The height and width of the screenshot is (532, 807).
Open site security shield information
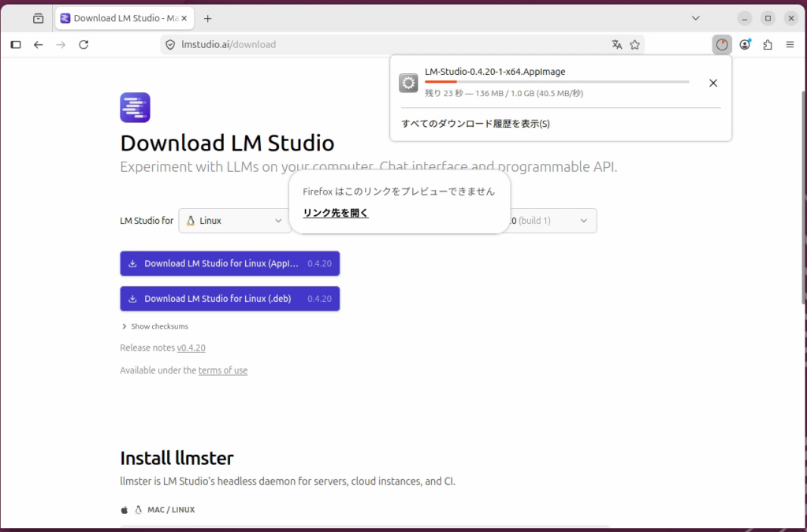coord(170,45)
